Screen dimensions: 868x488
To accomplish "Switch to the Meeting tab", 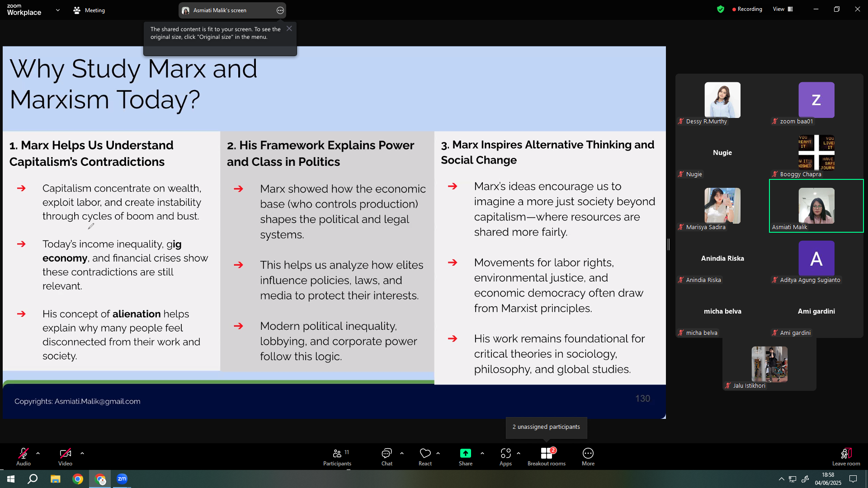I will [x=90, y=10].
